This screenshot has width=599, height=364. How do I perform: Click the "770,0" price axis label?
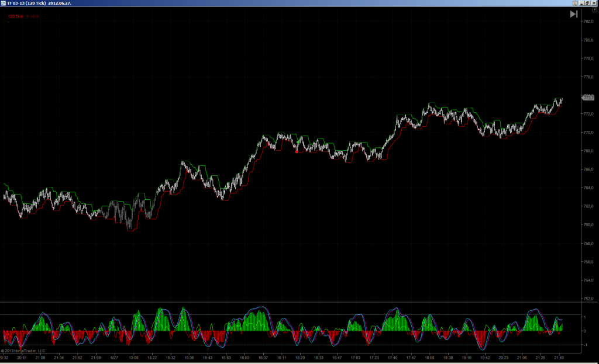tap(588, 133)
